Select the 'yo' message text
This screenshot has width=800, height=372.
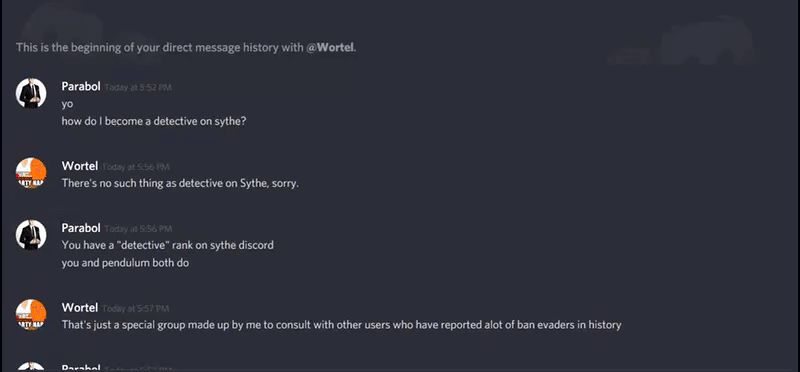coord(67,105)
